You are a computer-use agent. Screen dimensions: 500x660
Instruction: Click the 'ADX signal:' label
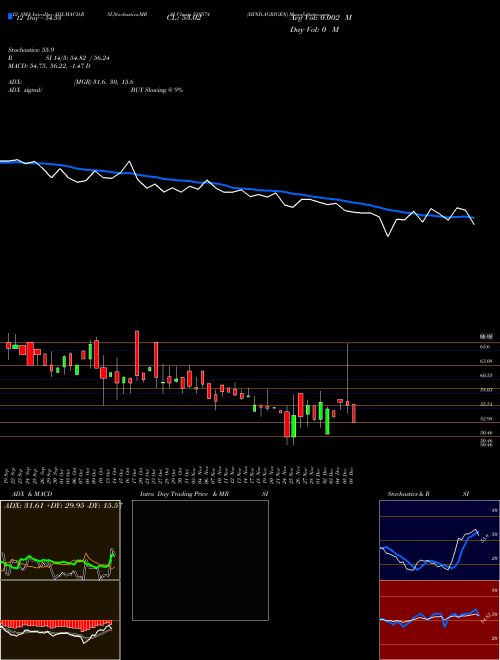click(x=25, y=90)
